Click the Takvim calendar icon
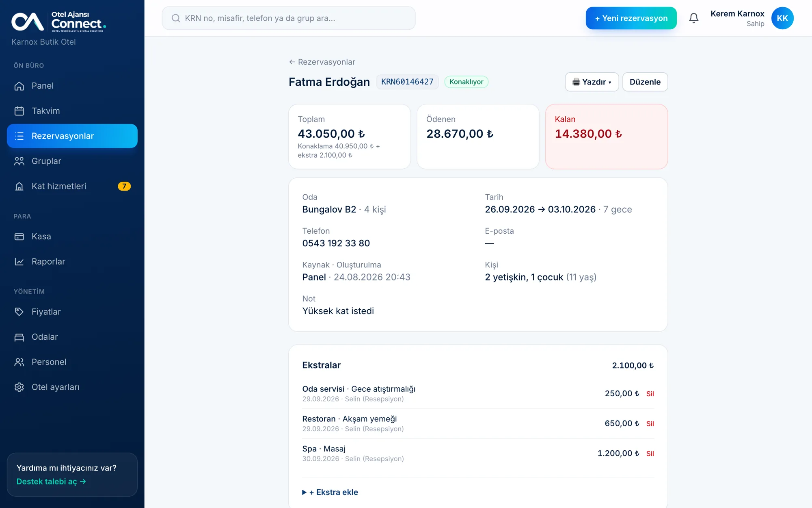 pos(19,111)
